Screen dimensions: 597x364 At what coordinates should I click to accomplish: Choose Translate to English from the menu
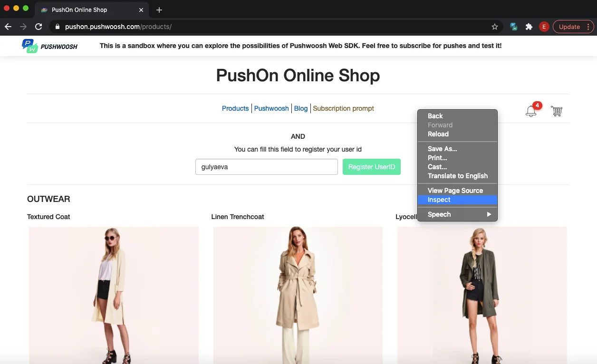click(457, 176)
